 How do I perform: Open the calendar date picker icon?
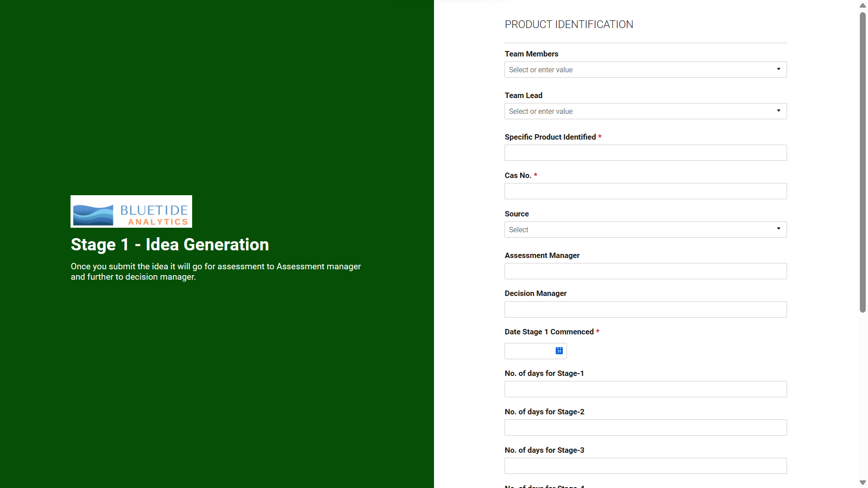[559, 351]
